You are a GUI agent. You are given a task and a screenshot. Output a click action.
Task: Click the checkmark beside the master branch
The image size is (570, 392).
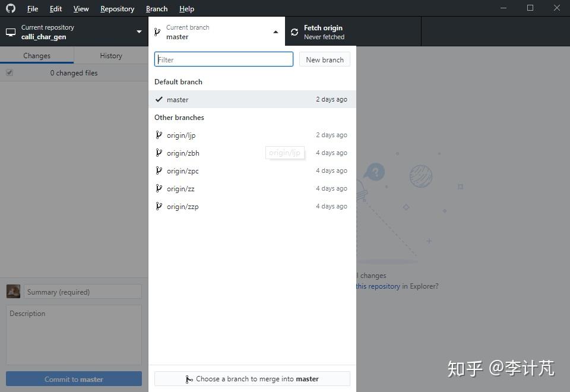coord(159,99)
